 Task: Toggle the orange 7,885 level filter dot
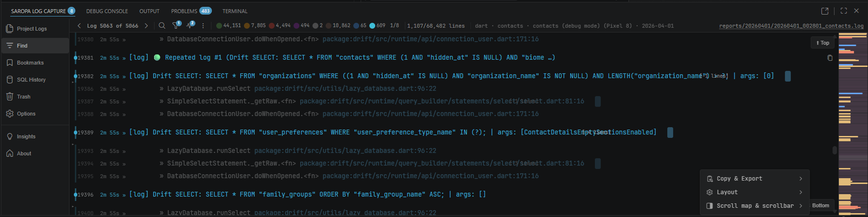click(x=247, y=26)
